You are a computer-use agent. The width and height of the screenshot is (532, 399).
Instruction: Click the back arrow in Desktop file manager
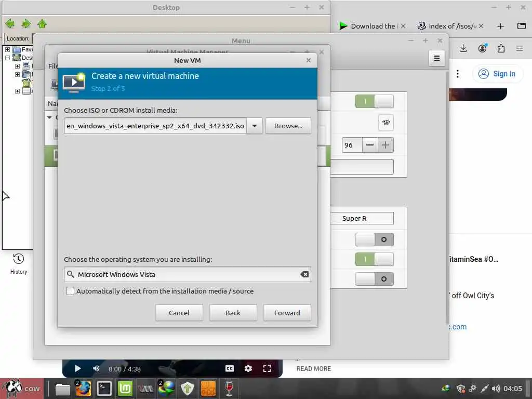click(x=10, y=23)
